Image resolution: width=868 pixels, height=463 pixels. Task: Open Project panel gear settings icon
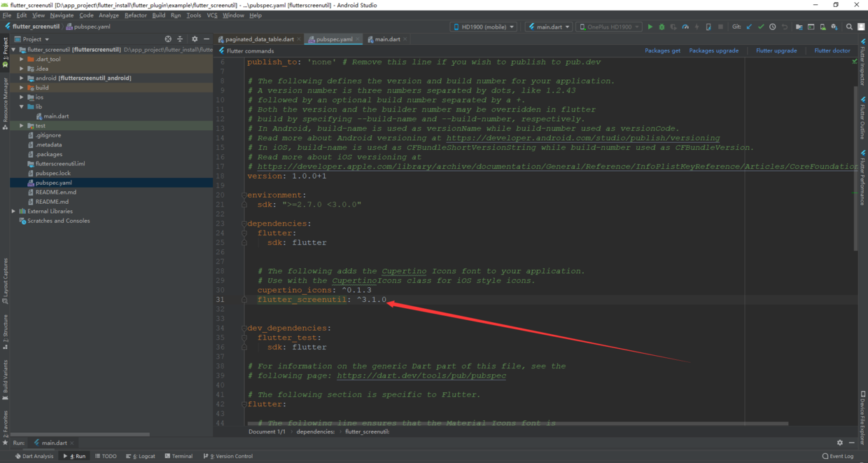tap(195, 39)
